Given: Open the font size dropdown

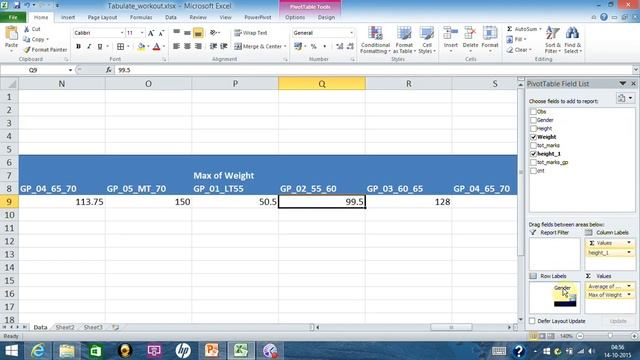Looking at the screenshot, I should coord(142,33).
